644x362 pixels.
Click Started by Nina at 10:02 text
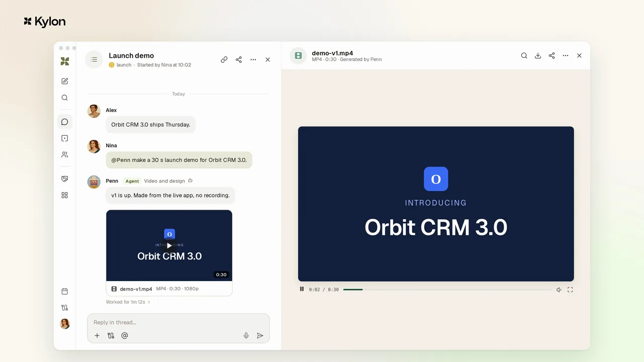[x=164, y=65]
